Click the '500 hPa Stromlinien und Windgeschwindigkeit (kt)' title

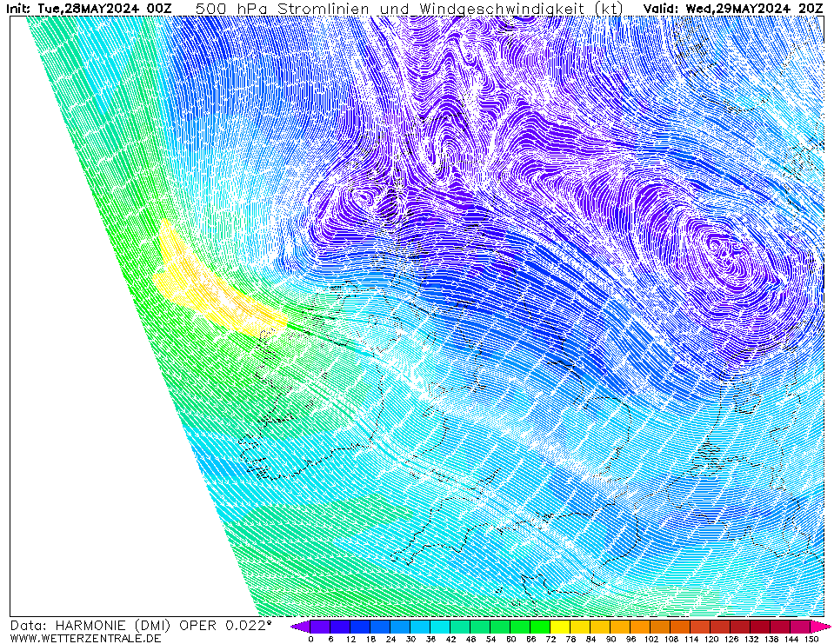point(410,9)
